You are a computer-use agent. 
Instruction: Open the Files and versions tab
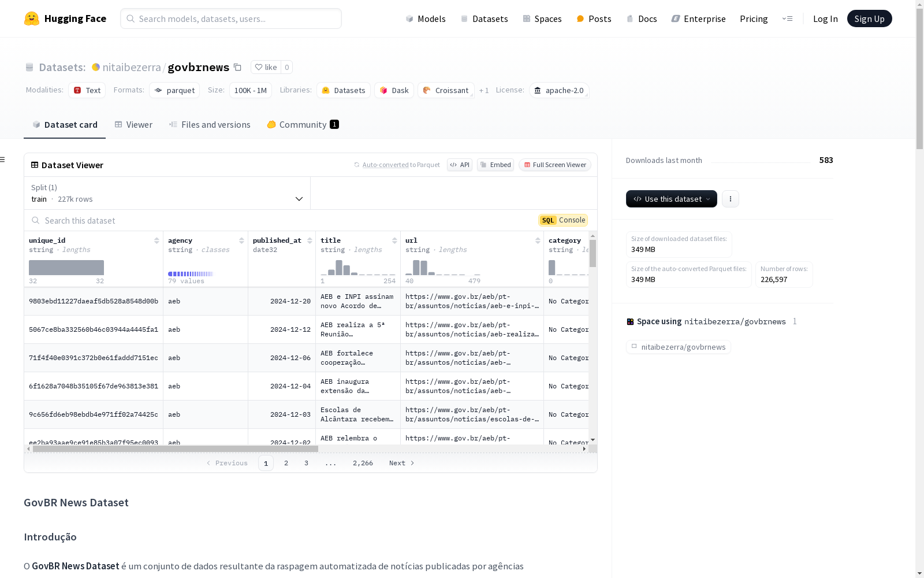tap(210, 125)
